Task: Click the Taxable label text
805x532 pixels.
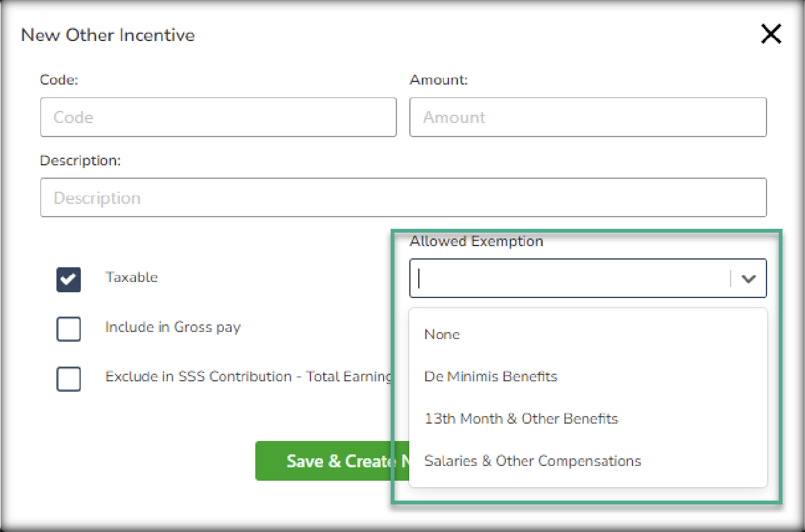Action: (x=131, y=278)
